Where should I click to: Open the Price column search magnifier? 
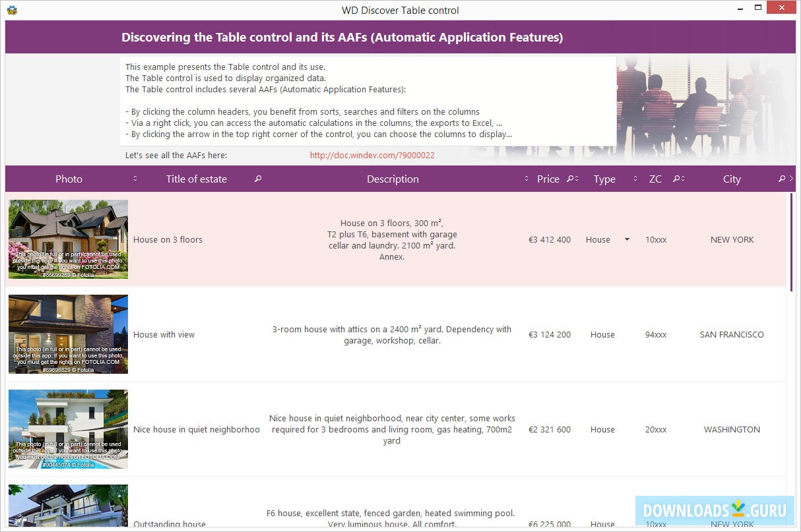pyautogui.click(x=571, y=179)
